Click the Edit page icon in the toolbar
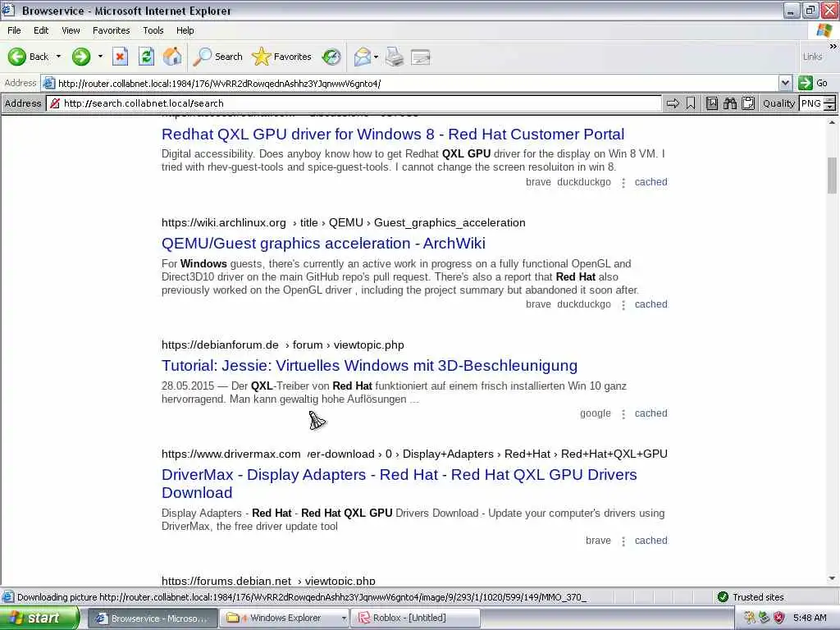 tap(421, 57)
